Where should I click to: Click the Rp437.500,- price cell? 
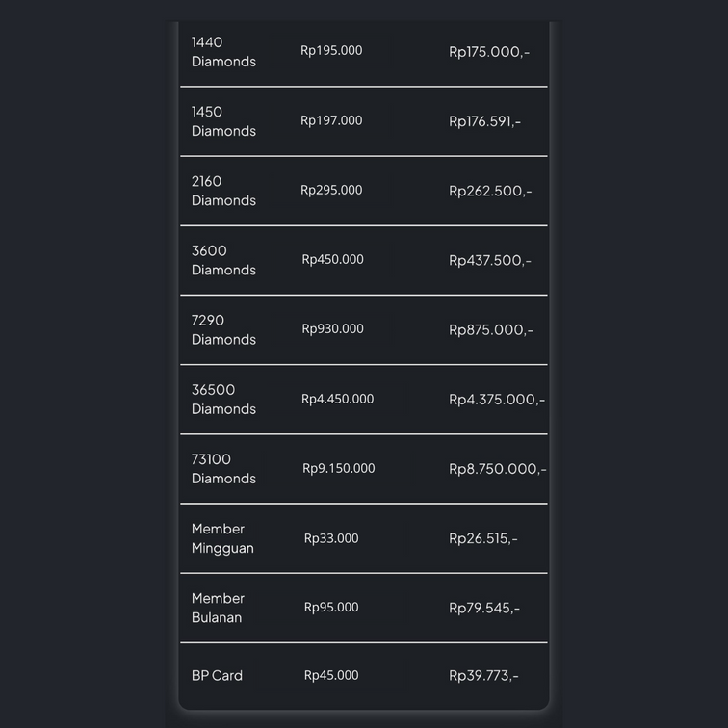coord(489,261)
